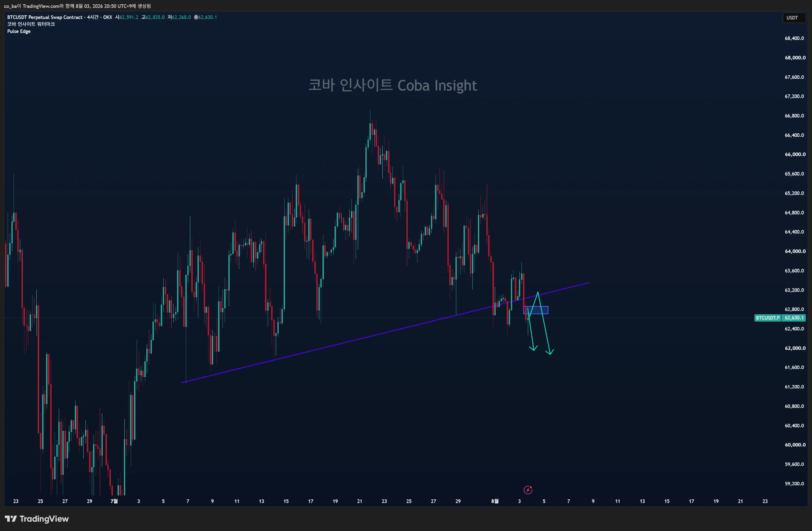Click the 61,200.0 price axis label
The width and height of the screenshot is (812, 531).
tap(795, 387)
